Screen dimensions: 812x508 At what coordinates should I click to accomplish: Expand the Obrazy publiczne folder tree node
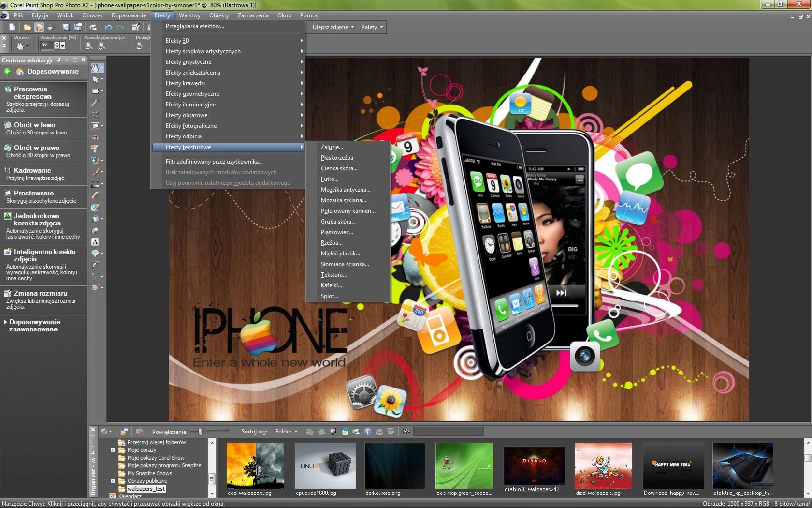[113, 481]
